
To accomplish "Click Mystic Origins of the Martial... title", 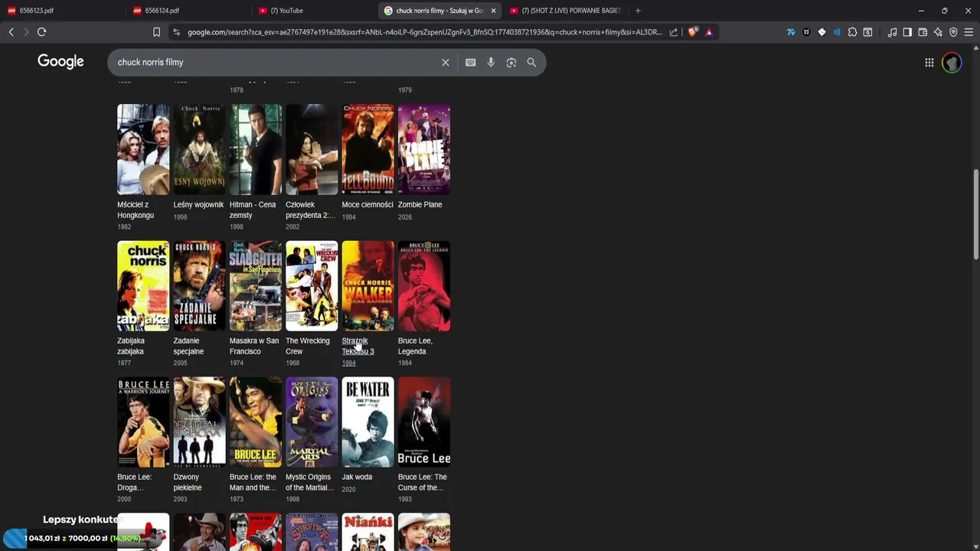I will click(309, 482).
